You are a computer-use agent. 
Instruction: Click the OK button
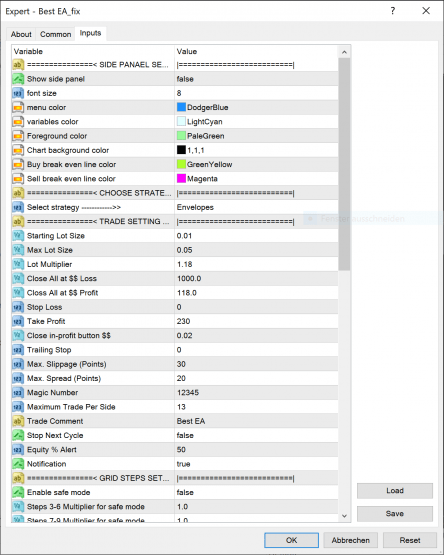click(x=291, y=540)
